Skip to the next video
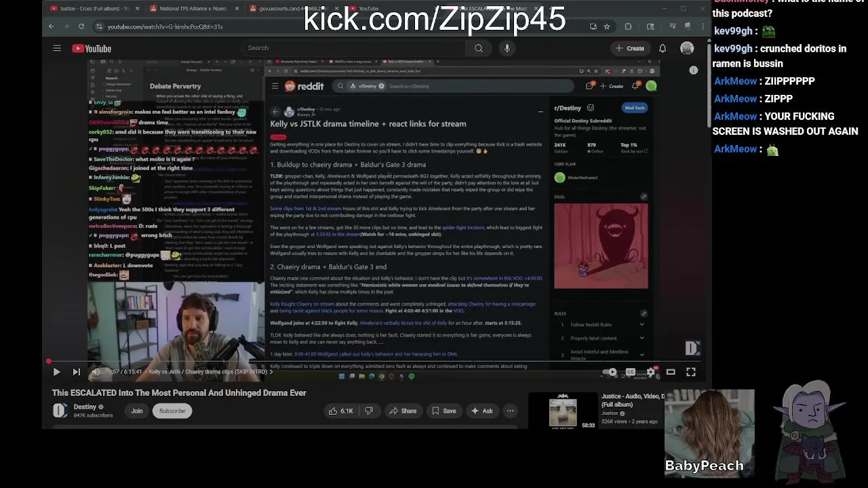Screen dimensions: 868x488 pos(76,371)
